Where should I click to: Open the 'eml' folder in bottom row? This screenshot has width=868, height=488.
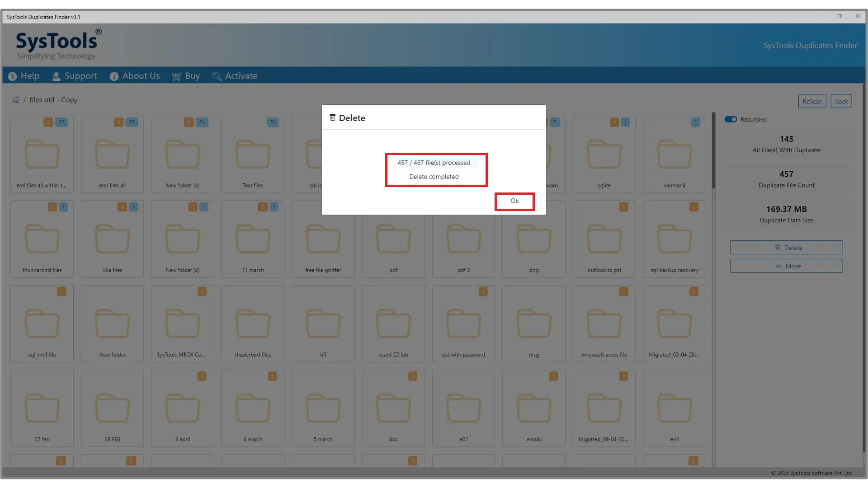click(x=675, y=408)
